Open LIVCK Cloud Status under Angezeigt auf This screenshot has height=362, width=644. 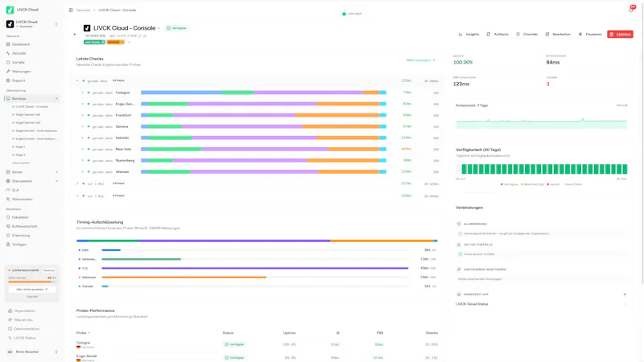tap(541, 304)
